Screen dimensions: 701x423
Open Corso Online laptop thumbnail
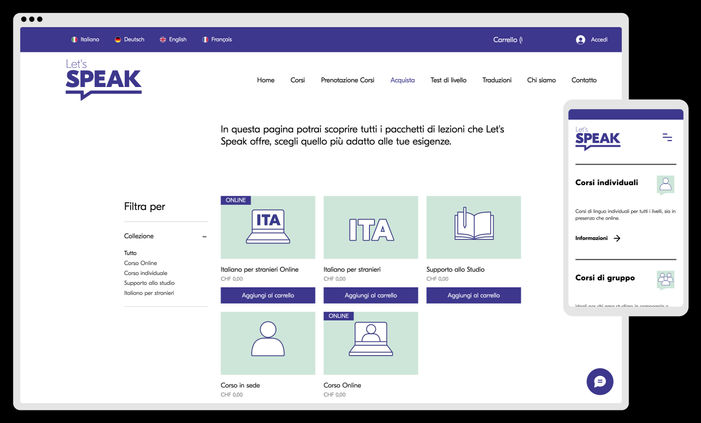(371, 343)
